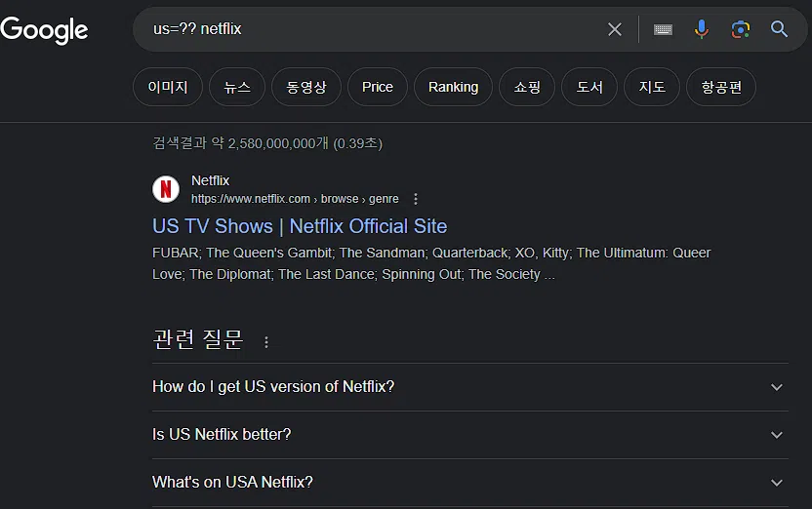Switch to the 이미지 tab
812x509 pixels.
(x=168, y=87)
